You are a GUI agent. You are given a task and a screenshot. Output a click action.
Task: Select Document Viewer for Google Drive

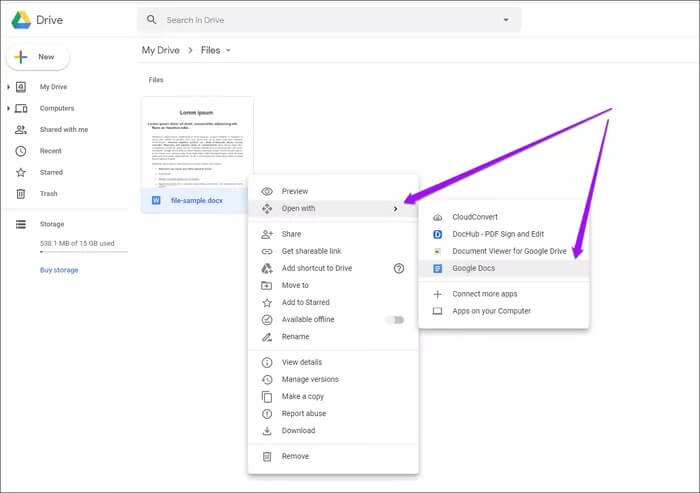[509, 251]
